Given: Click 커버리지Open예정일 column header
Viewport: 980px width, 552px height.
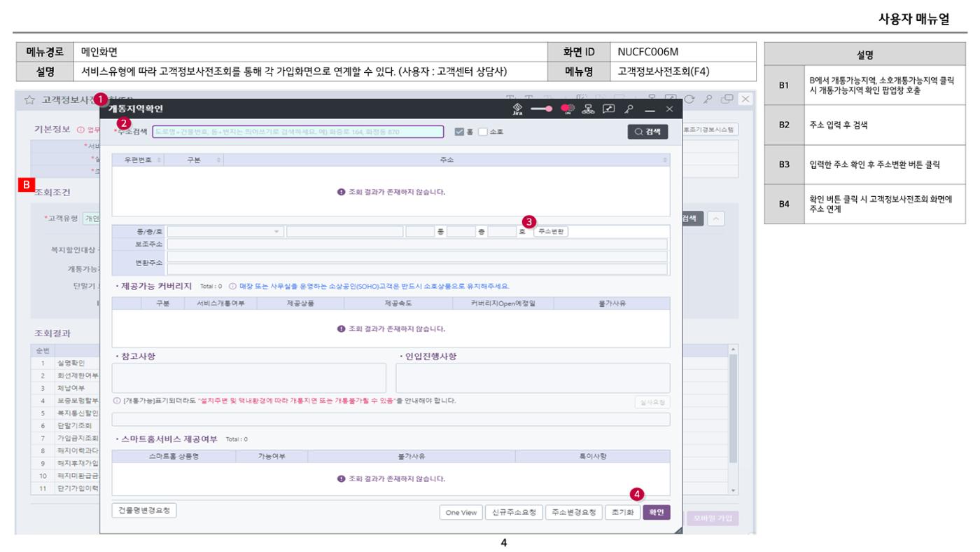Looking at the screenshot, I should tap(503, 303).
